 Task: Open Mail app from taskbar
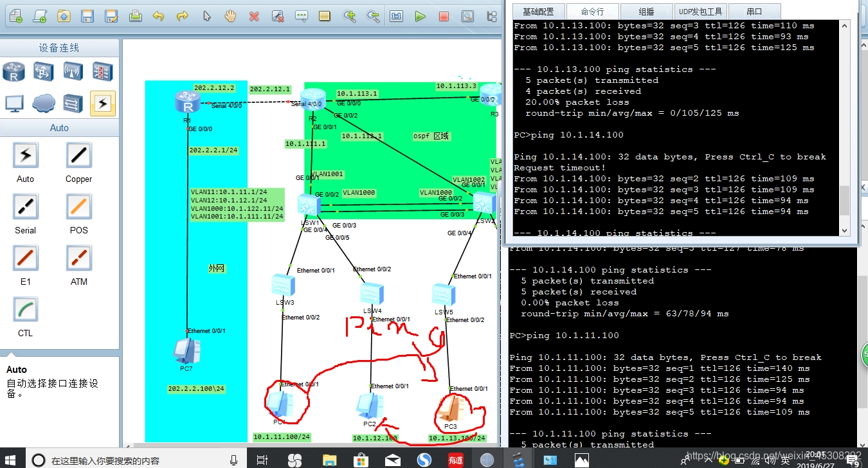392,460
